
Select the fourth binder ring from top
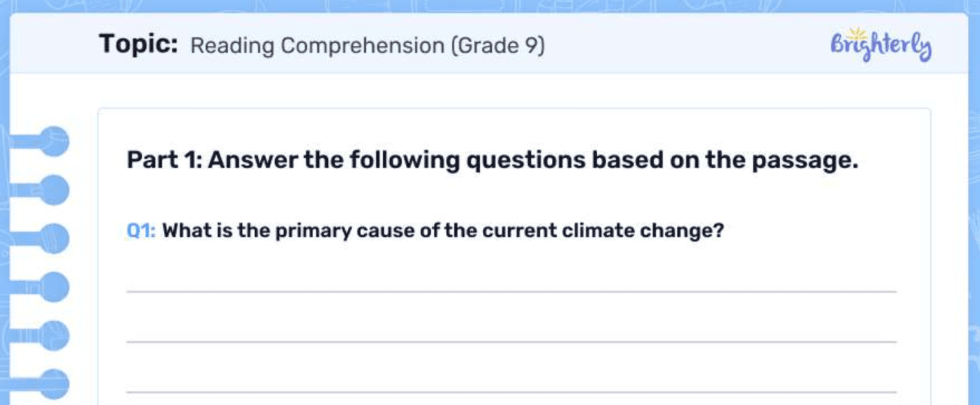(54, 287)
